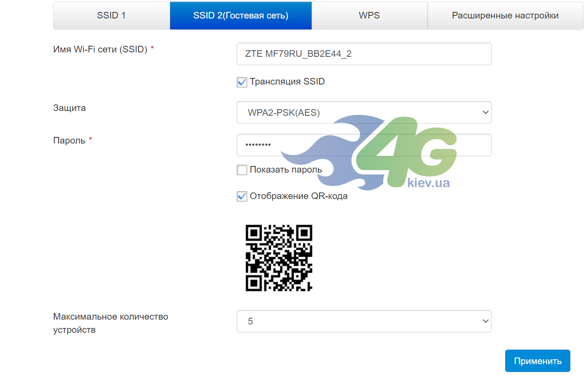The height and width of the screenshot is (376, 588).
Task: Select the SSID 2 (Гостевая сеть) tab
Action: [241, 15]
